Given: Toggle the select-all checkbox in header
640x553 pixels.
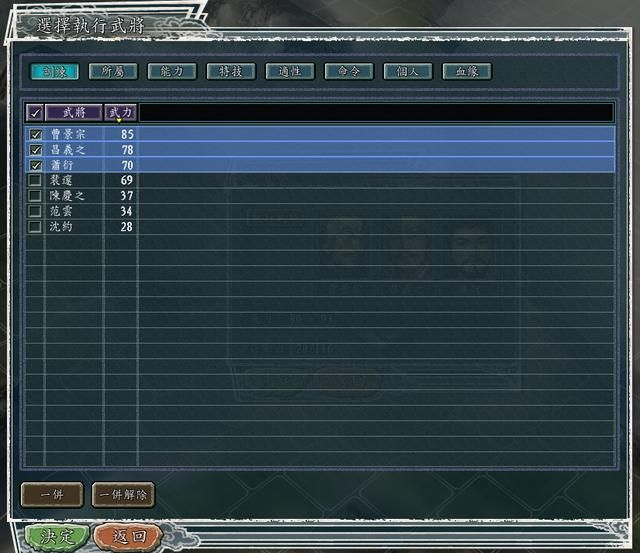Looking at the screenshot, I should [x=35, y=113].
